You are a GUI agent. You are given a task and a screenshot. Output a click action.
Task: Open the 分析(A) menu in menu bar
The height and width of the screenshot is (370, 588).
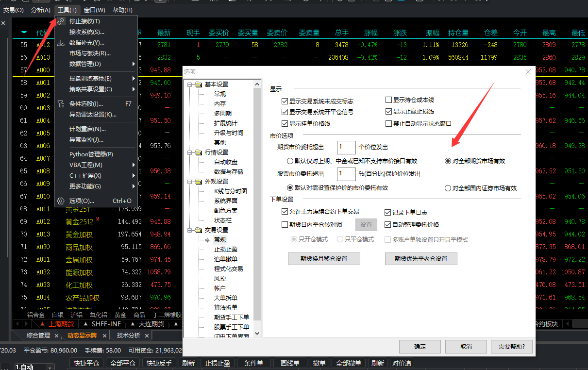pos(40,10)
